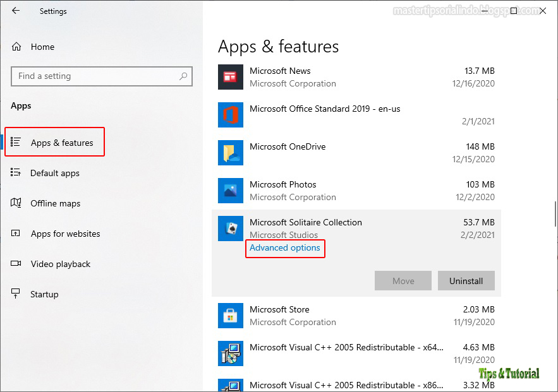Viewport: 558px width, 392px height.
Task: Click the 2/1/2021 install date for Office
Action: 478,121
